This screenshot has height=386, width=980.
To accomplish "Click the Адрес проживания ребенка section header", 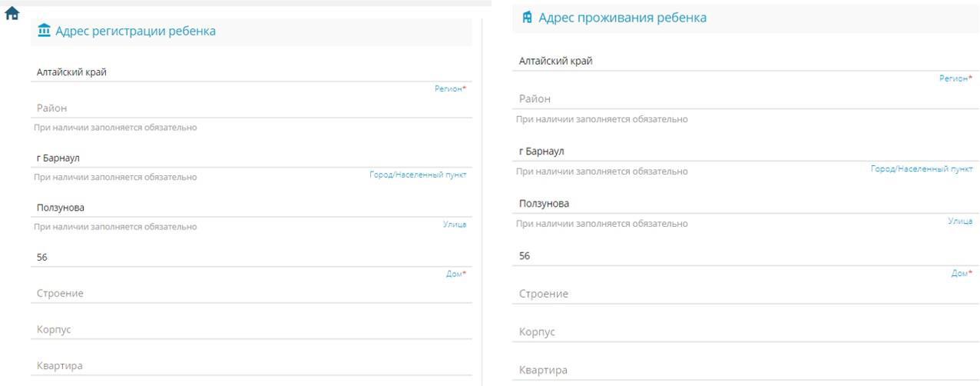I will (622, 17).
